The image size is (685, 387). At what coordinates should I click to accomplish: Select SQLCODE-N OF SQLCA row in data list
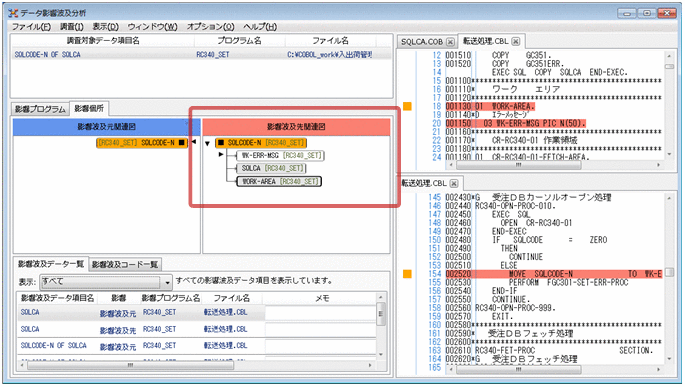click(197, 346)
